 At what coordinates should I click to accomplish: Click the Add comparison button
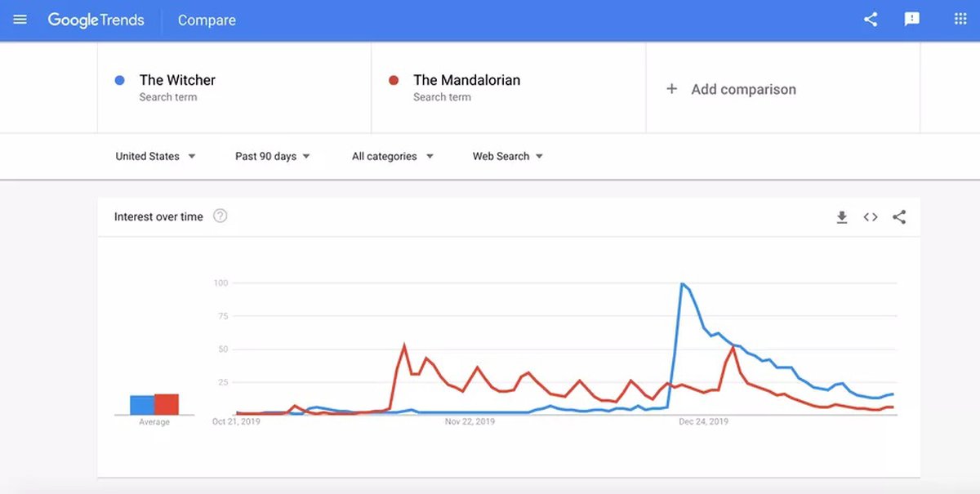tap(743, 89)
